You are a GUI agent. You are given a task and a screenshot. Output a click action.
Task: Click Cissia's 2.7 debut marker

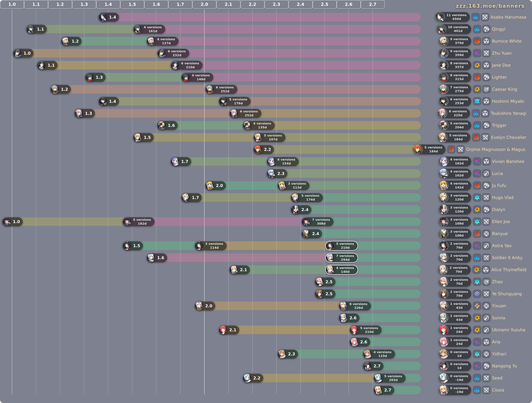[384, 390]
